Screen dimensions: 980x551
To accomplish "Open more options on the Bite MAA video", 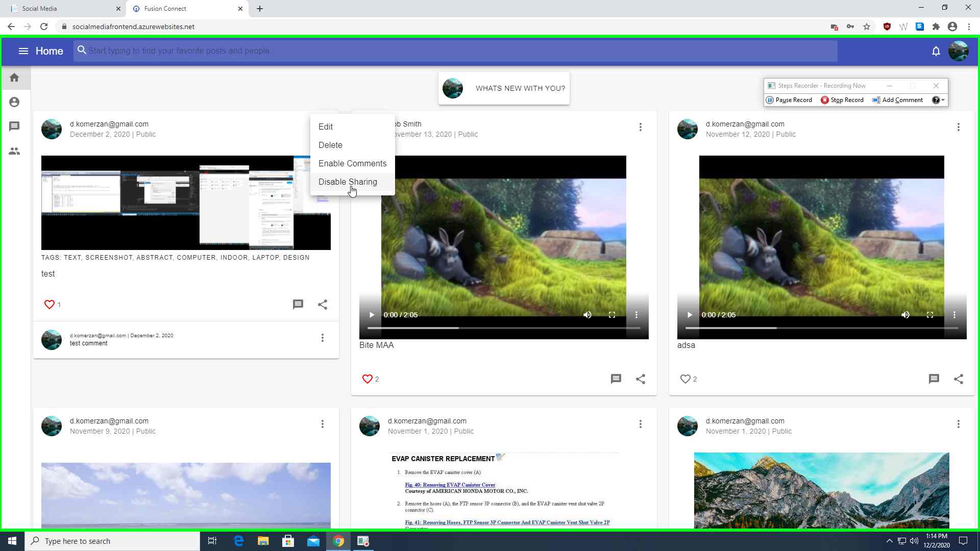I will pyautogui.click(x=636, y=315).
